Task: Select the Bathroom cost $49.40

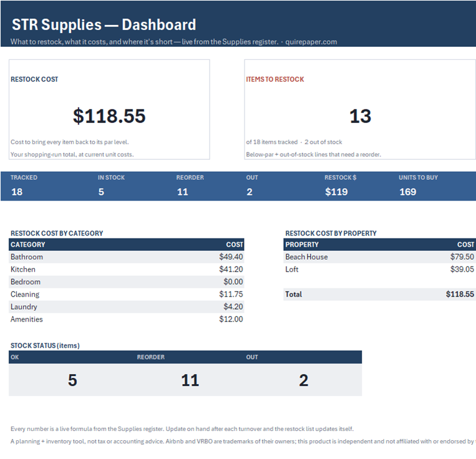Action: coord(231,257)
